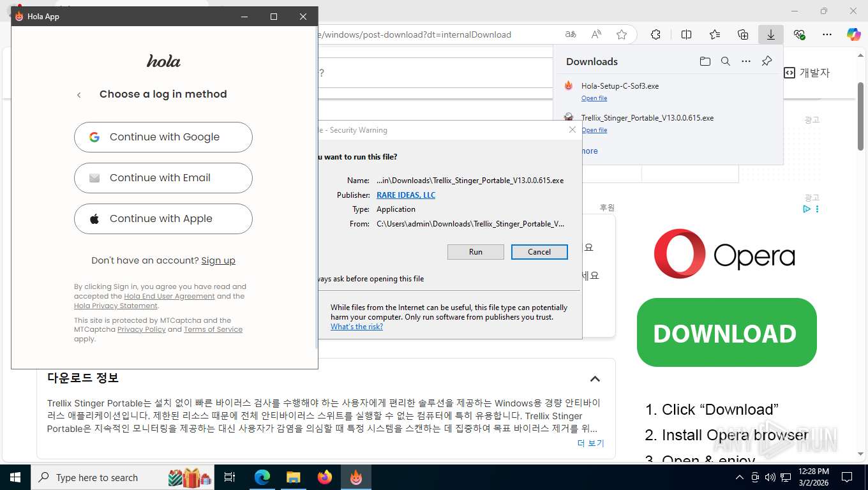Open the Downloads folder icon
Screen dimensions: 868x490
click(x=705, y=61)
